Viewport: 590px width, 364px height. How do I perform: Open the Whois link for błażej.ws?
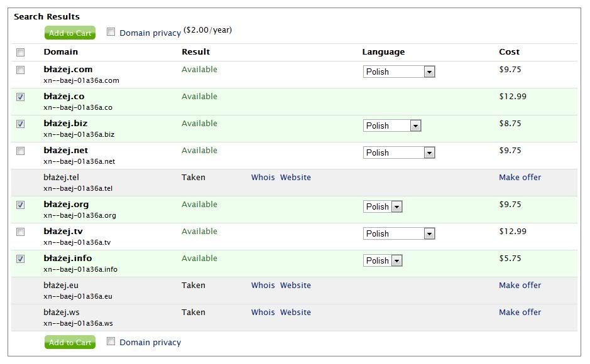coord(263,313)
